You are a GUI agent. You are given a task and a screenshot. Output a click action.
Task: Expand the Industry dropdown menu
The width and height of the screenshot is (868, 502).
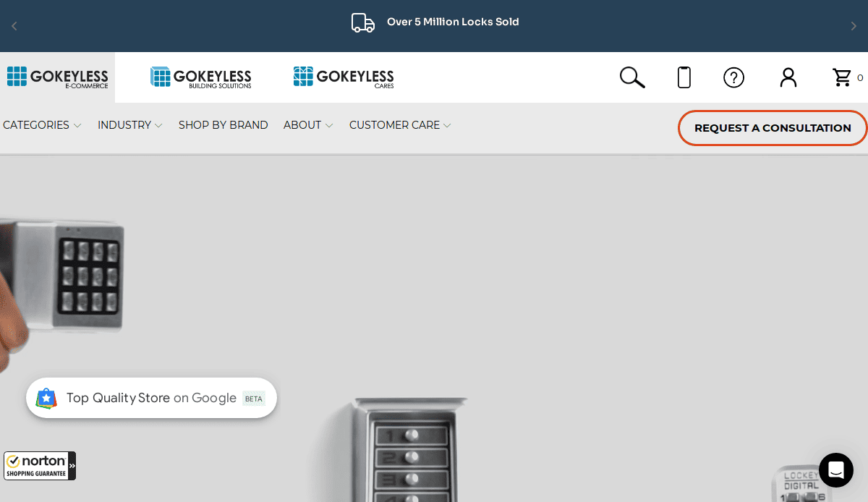[129, 125]
